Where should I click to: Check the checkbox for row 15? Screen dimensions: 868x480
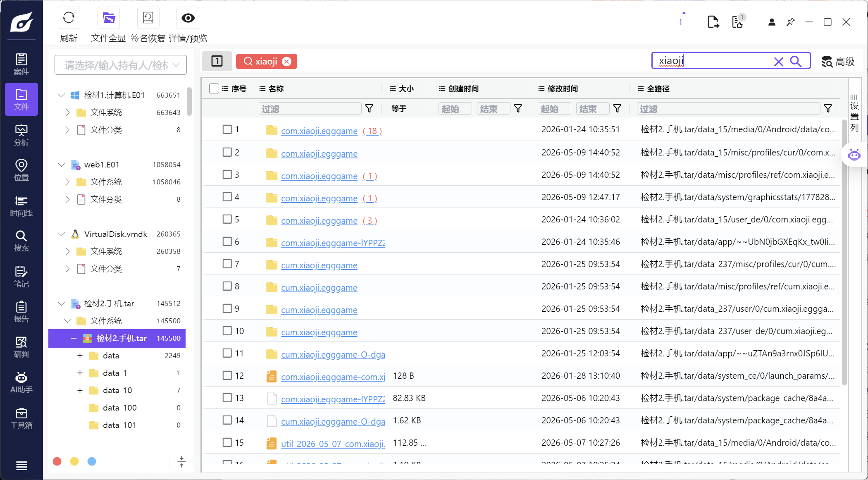coord(227,442)
